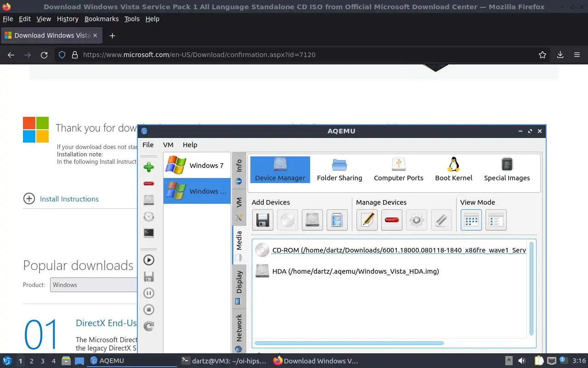Image resolution: width=588 pixels, height=368 pixels.
Task: Open the Boot Kernel section
Action: [454, 170]
